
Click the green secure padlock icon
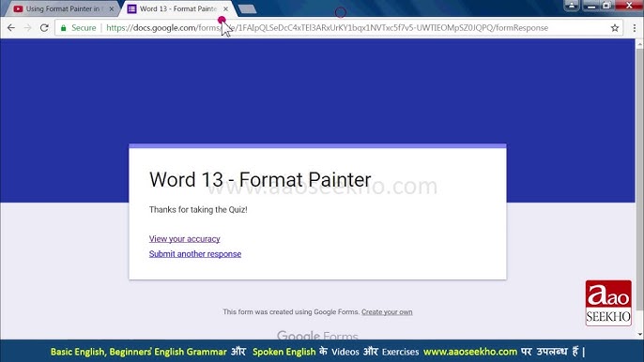[63, 28]
